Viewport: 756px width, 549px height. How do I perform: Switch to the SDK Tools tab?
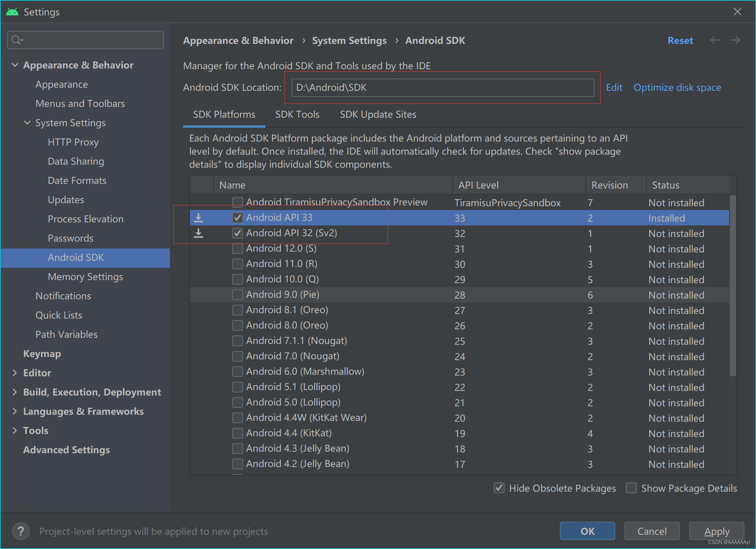pos(297,115)
